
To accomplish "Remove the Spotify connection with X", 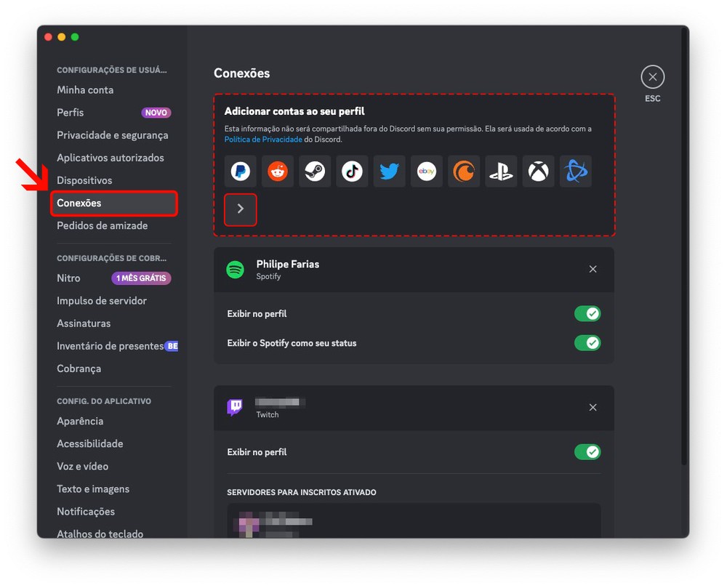I will click(x=593, y=270).
